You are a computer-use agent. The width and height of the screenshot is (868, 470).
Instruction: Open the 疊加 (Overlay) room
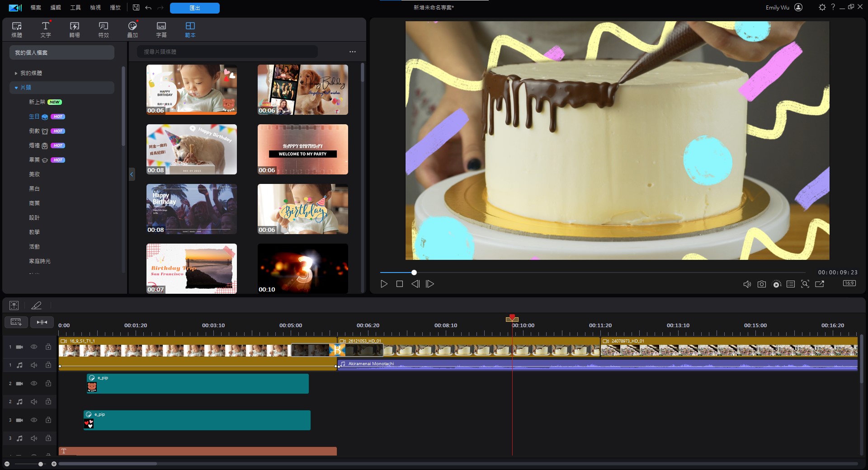[132, 29]
